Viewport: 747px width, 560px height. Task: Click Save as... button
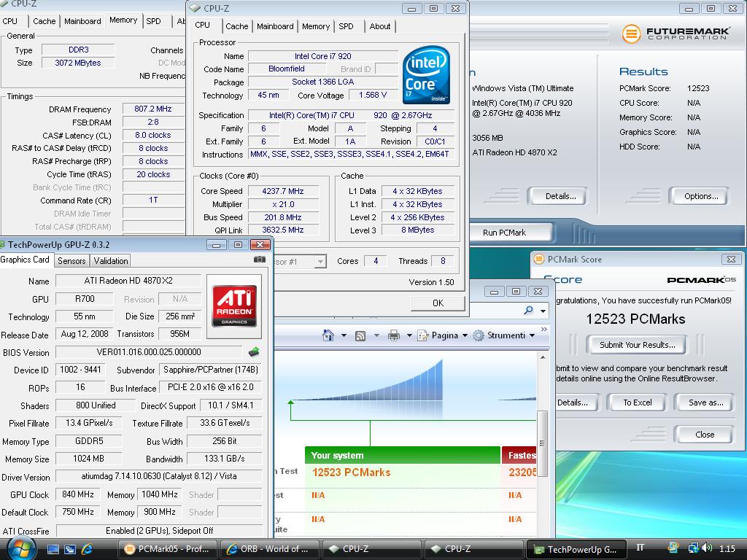coord(705,402)
